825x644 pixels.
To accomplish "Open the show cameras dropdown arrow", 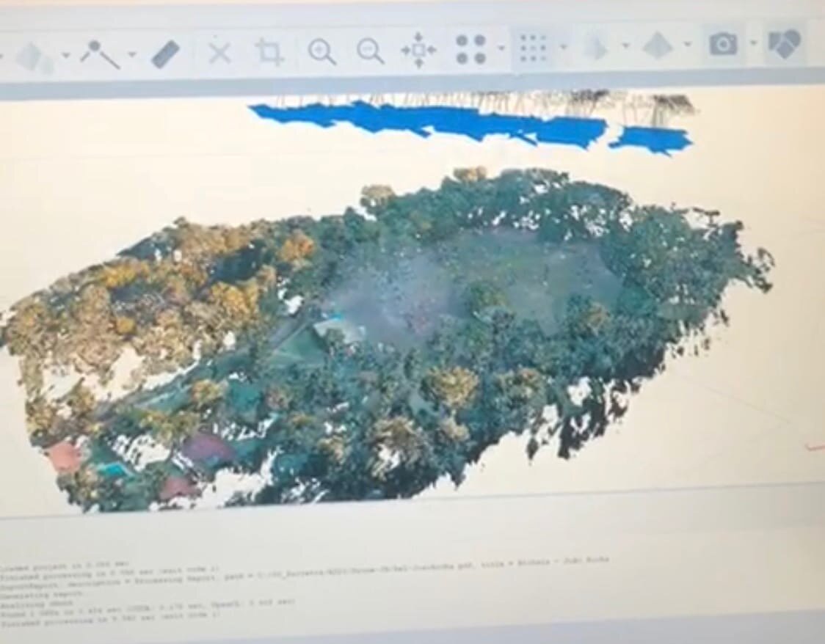I will [754, 43].
